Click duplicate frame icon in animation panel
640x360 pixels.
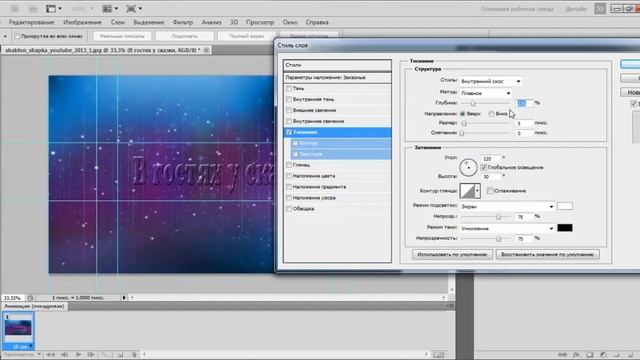click(x=121, y=355)
